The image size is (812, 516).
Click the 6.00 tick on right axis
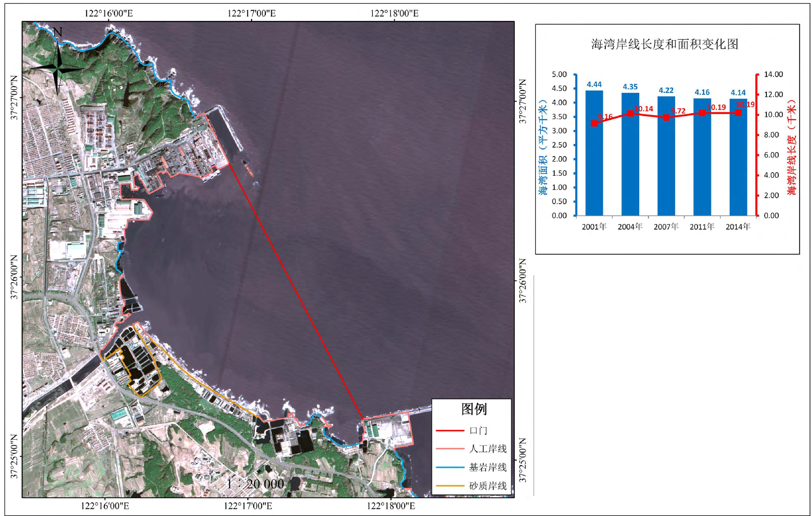click(772, 155)
